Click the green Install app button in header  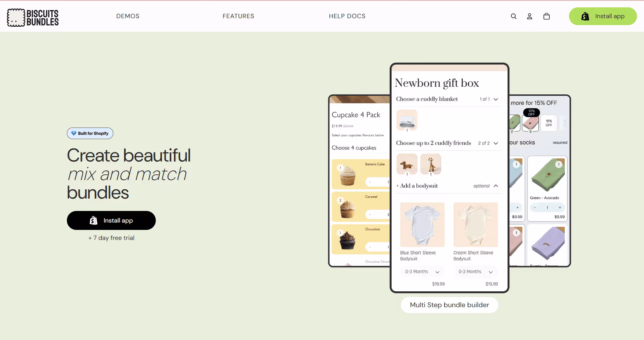point(603,16)
